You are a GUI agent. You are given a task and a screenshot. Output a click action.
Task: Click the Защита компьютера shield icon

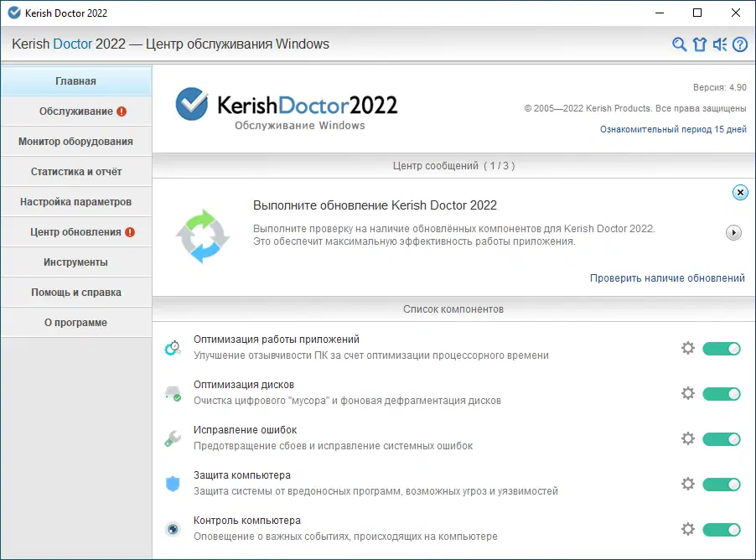[173, 484]
